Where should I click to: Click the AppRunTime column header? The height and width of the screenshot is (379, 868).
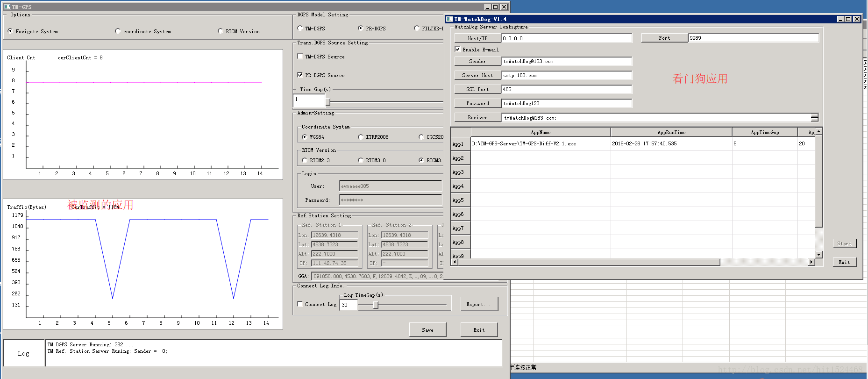click(671, 132)
